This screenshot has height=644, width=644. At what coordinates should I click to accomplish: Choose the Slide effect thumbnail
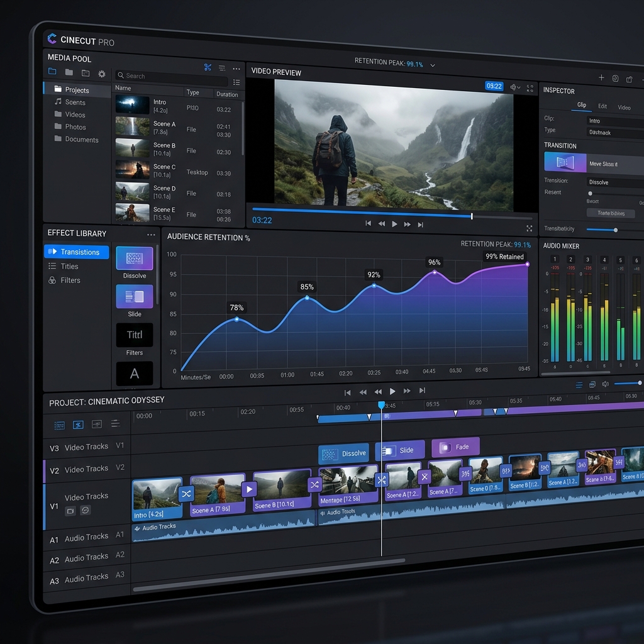click(x=135, y=296)
